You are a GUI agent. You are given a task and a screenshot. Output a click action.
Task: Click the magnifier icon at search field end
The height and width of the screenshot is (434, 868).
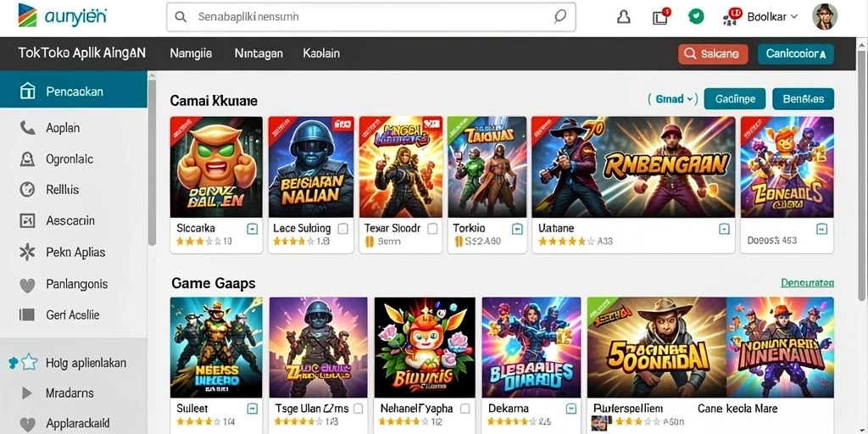[559, 17]
